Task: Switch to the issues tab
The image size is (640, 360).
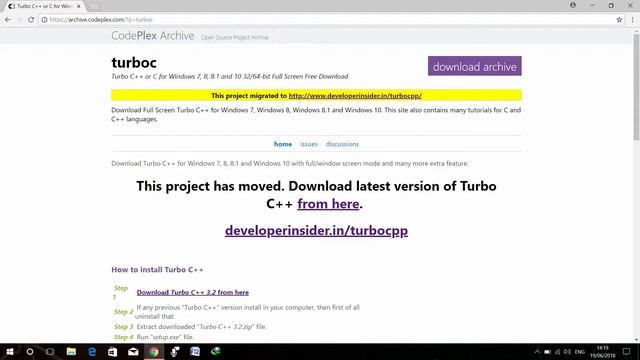Action: pyautogui.click(x=309, y=144)
